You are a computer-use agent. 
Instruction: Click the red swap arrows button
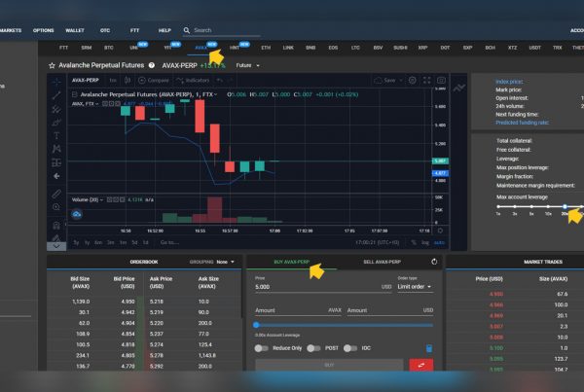point(421,365)
